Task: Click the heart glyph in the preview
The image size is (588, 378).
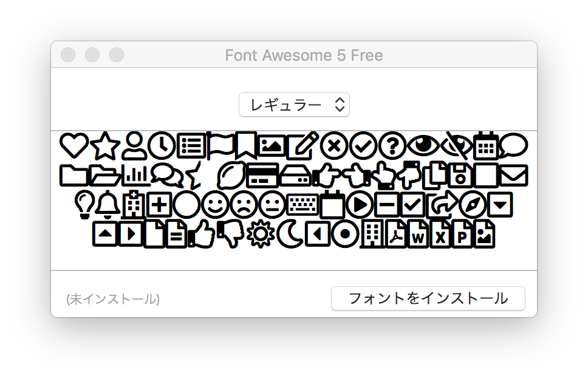Action: [74, 145]
